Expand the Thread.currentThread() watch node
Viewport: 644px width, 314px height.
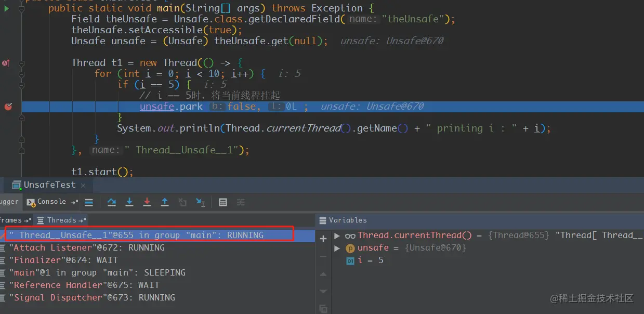point(337,235)
